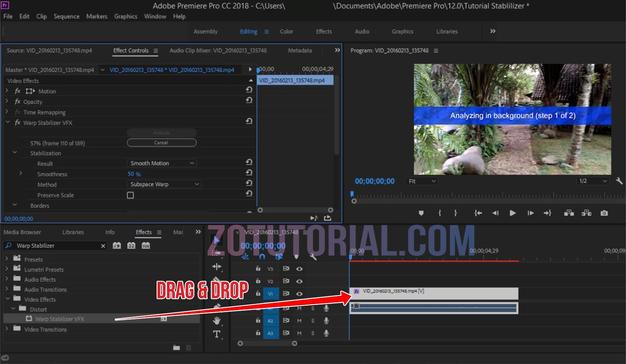Select the VID_20160213_135748.mp4 video clip in timeline
Viewport: 626px width, 364px height.
click(x=434, y=293)
